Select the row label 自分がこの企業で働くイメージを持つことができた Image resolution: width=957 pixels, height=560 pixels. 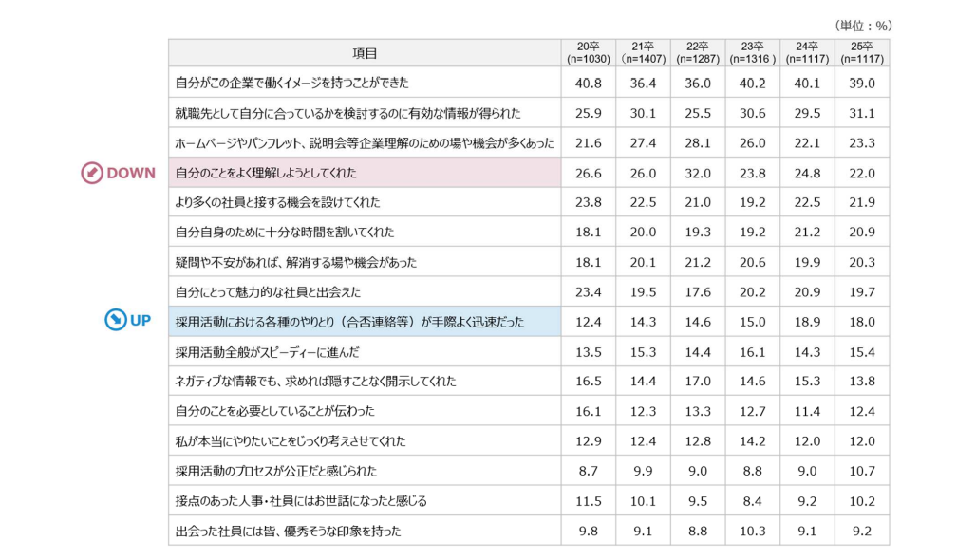[x=302, y=83]
